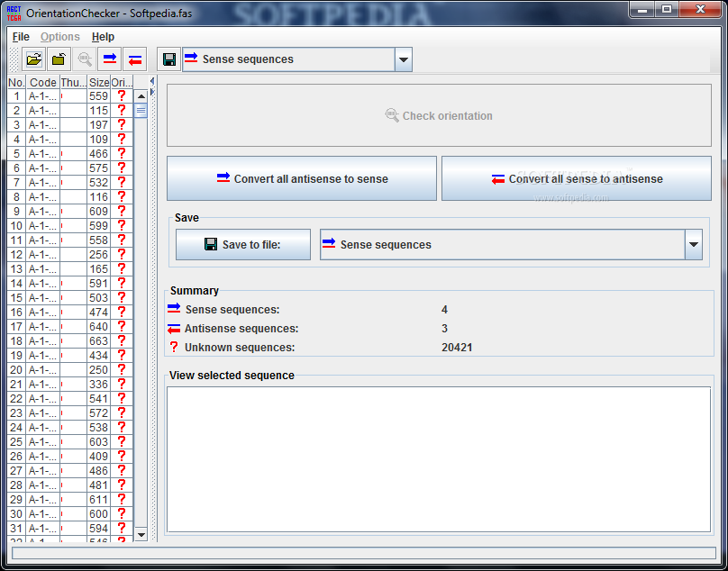The width and height of the screenshot is (728, 571).
Task: Select size cell 256 in row 12
Action: [x=99, y=254]
